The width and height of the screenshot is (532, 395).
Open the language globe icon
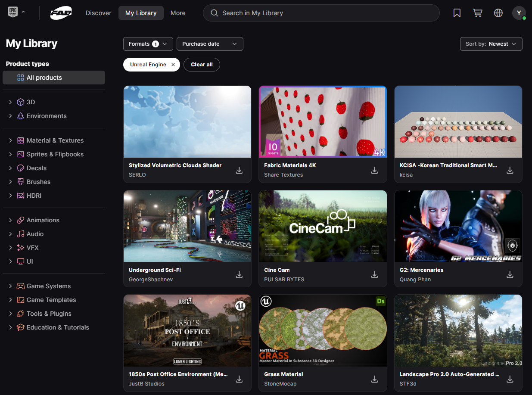[498, 13]
